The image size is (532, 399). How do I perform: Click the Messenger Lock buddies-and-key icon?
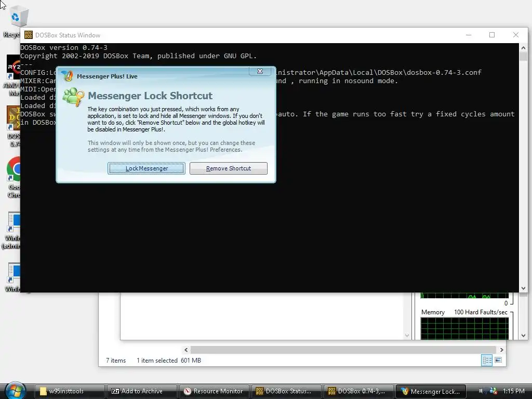73,97
